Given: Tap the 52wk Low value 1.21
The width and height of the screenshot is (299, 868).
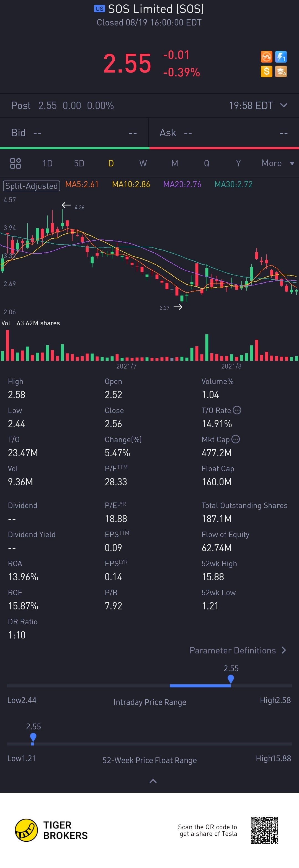Looking at the screenshot, I should pyautogui.click(x=210, y=606).
